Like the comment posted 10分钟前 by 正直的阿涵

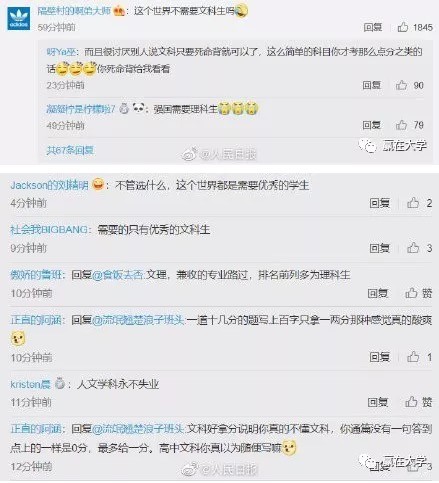pos(413,357)
